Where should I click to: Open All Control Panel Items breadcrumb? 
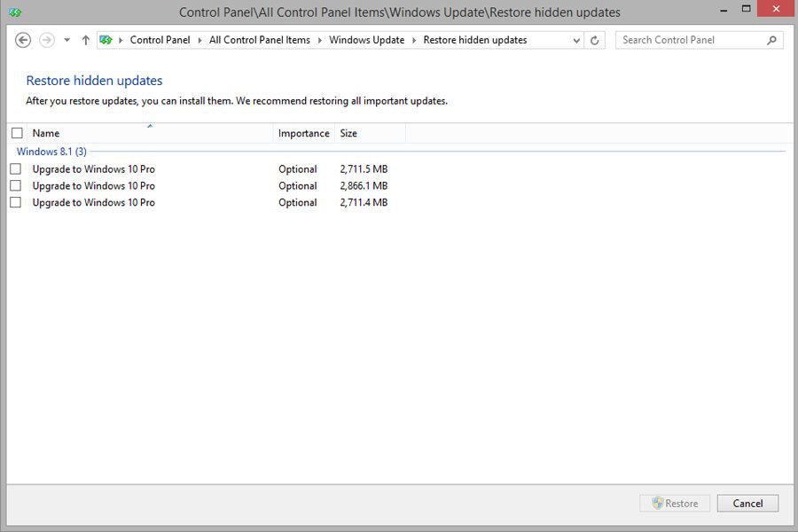tap(260, 40)
